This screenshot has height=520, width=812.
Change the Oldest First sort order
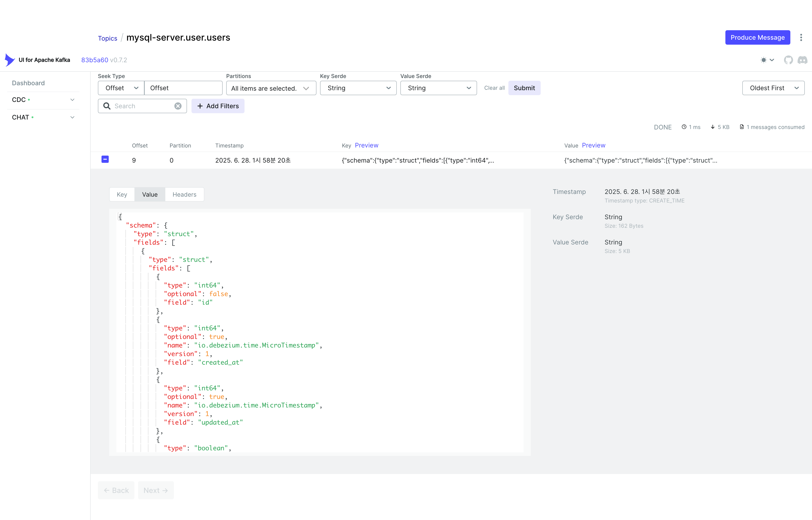(773, 88)
